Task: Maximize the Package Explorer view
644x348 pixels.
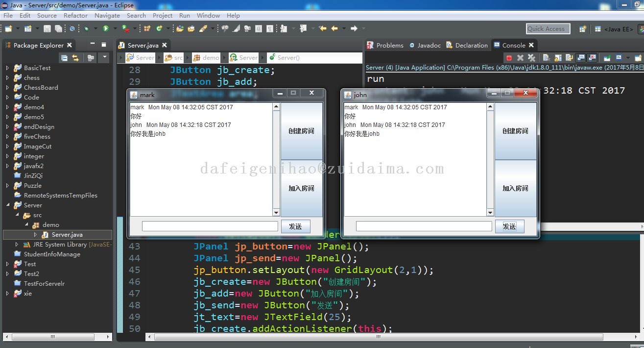Action: 103,45
